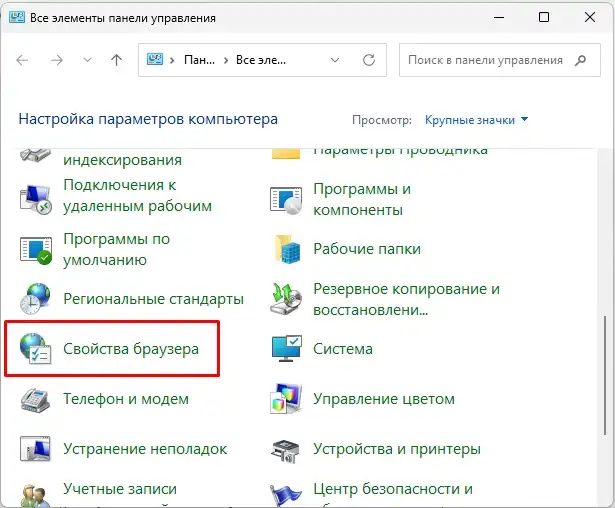
Task: Open Система link
Action: pyautogui.click(x=343, y=349)
